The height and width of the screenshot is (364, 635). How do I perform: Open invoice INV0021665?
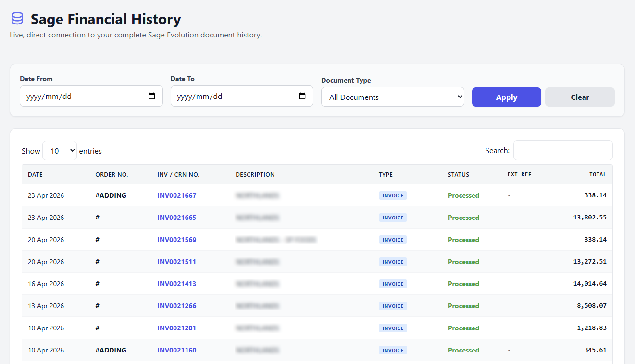[177, 218]
